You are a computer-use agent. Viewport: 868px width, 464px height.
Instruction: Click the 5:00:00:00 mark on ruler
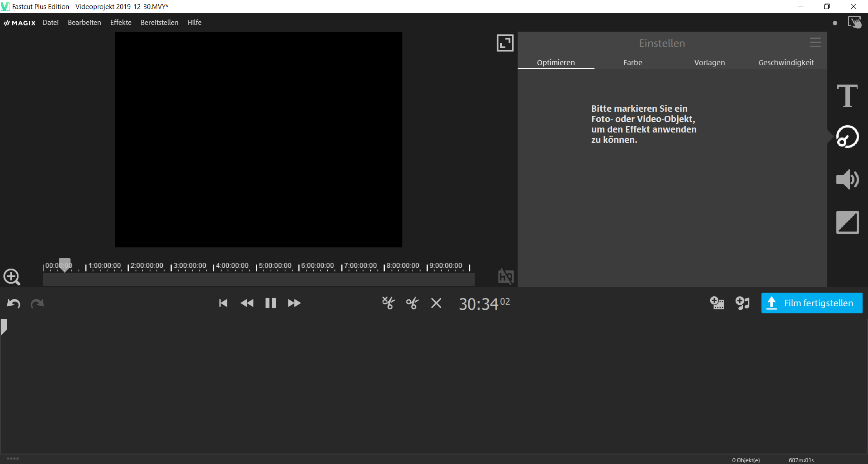pos(275,265)
